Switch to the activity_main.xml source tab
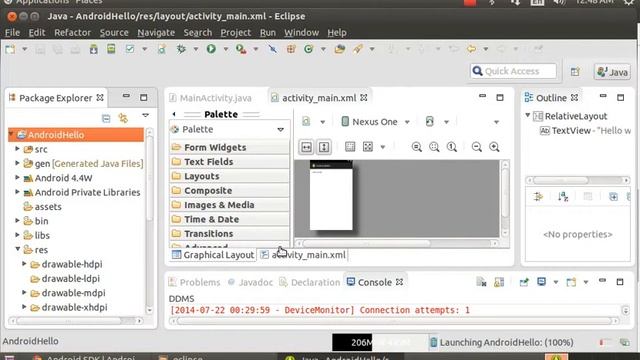Screen dimensions: 640x360 tap(304, 255)
